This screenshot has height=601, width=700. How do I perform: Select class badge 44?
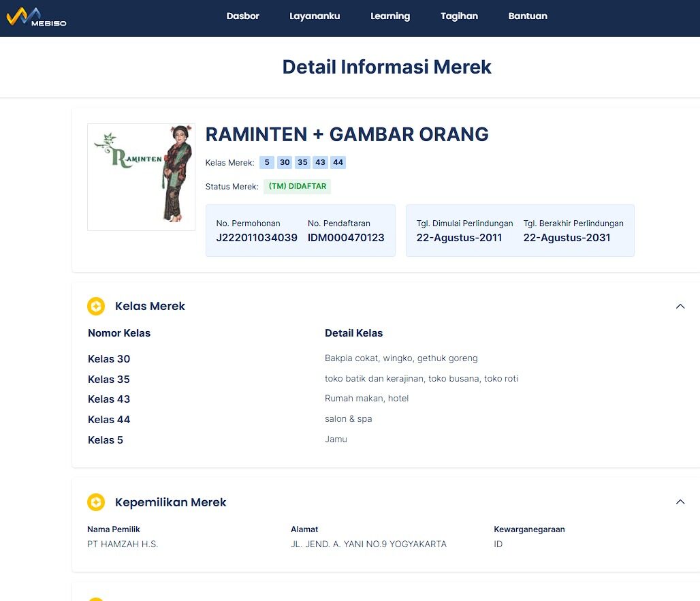(338, 162)
